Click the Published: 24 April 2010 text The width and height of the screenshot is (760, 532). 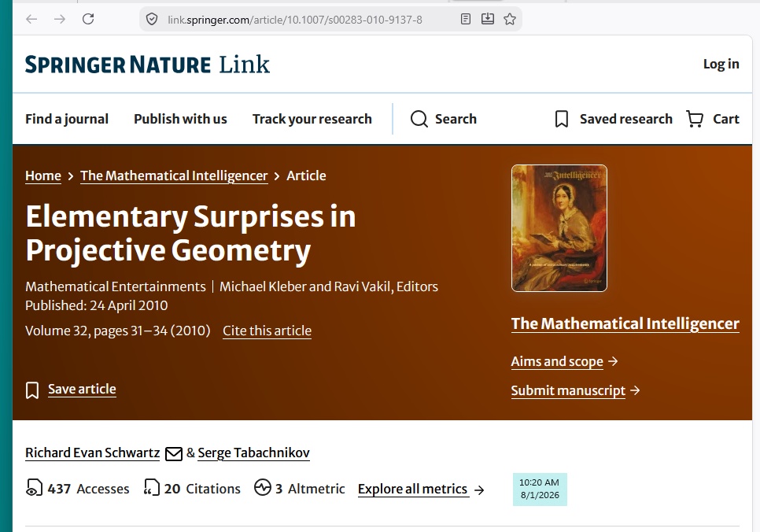[x=97, y=305]
